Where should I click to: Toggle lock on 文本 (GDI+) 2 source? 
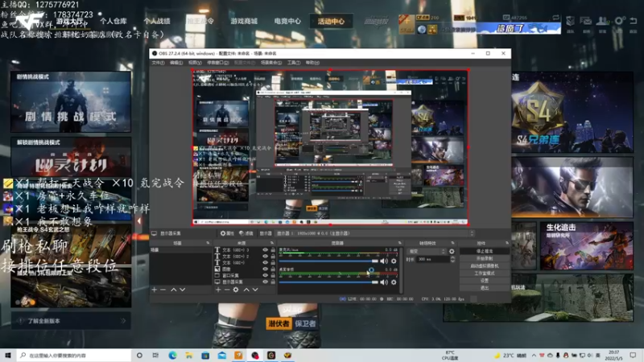273,256
